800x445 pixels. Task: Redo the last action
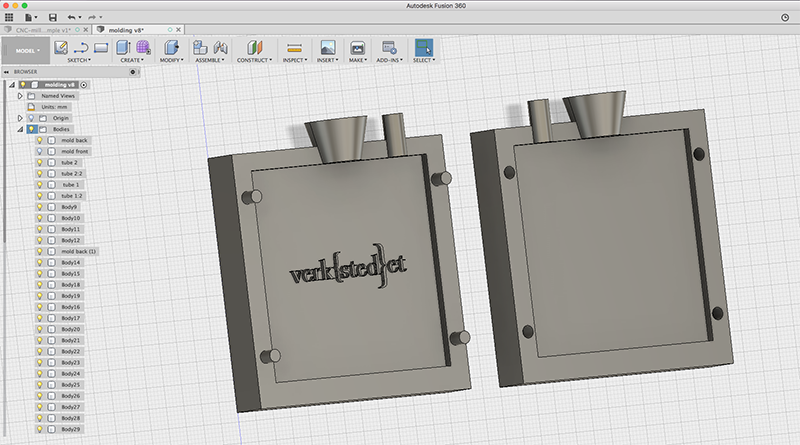92,17
